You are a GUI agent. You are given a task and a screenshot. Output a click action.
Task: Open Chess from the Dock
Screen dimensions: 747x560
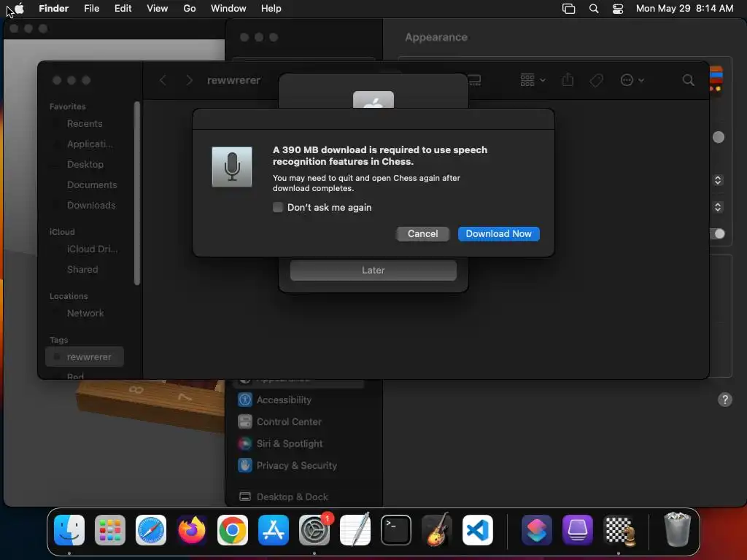(x=619, y=530)
